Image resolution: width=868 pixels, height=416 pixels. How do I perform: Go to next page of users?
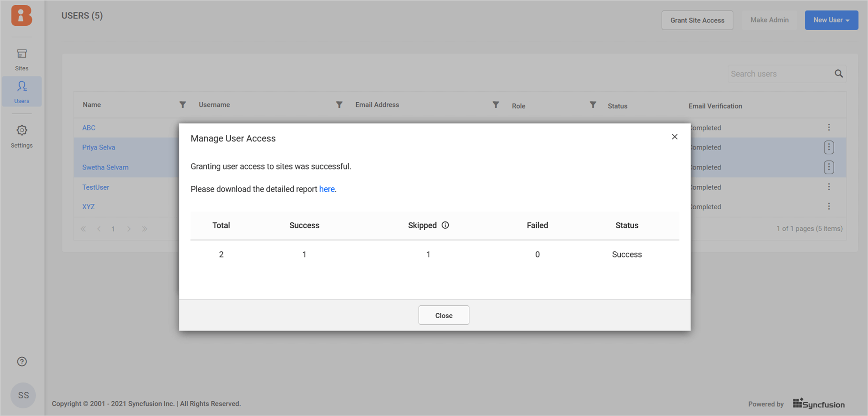coord(129,229)
